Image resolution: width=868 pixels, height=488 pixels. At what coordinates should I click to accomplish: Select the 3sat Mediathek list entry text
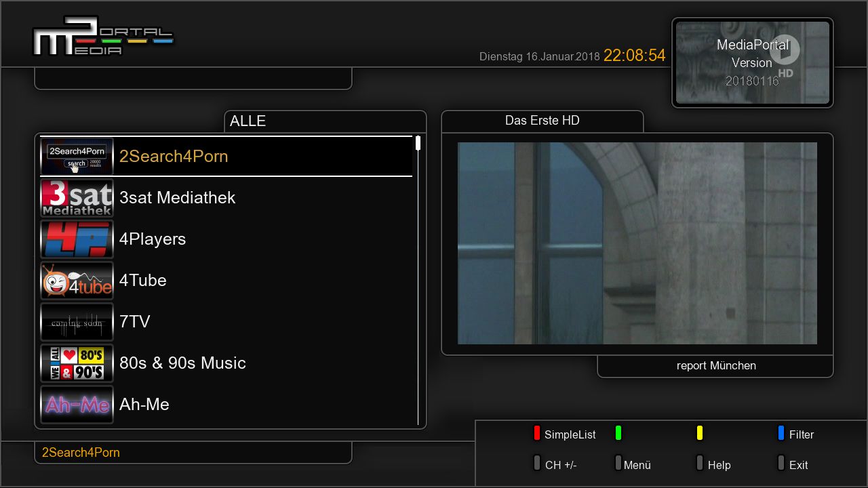click(177, 198)
